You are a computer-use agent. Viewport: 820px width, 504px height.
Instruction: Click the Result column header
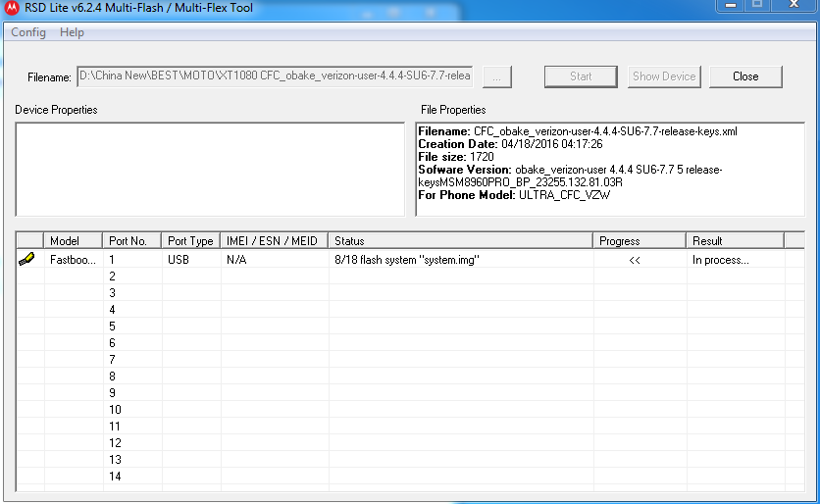[734, 240]
